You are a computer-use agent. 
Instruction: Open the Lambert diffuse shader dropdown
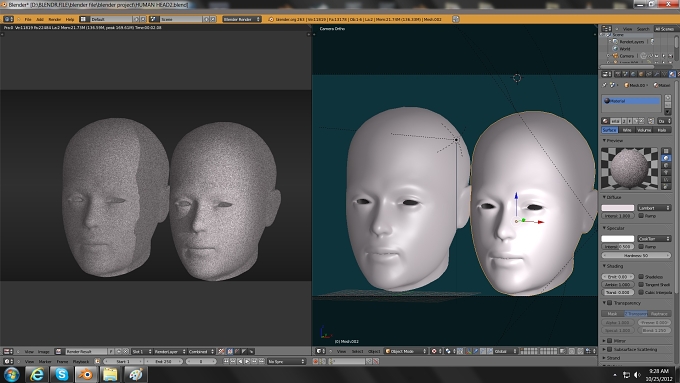[654, 208]
